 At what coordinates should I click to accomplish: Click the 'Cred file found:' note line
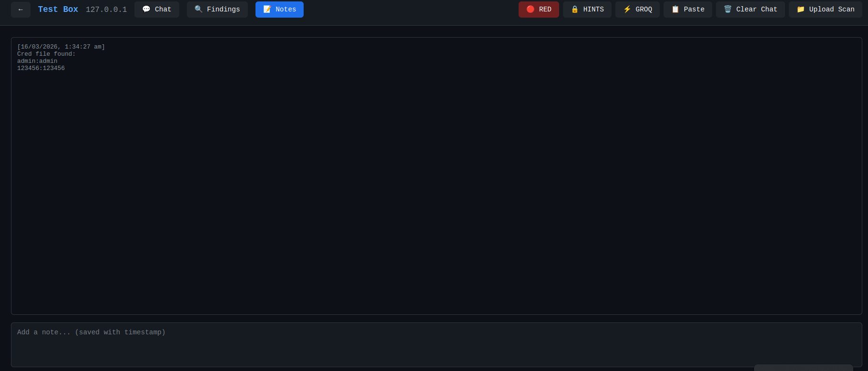[x=46, y=54]
